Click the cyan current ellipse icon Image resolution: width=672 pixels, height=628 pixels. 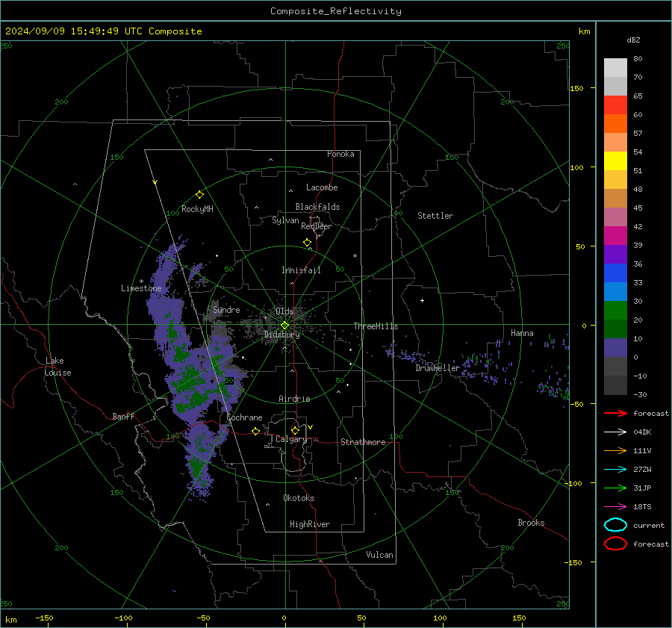[615, 525]
